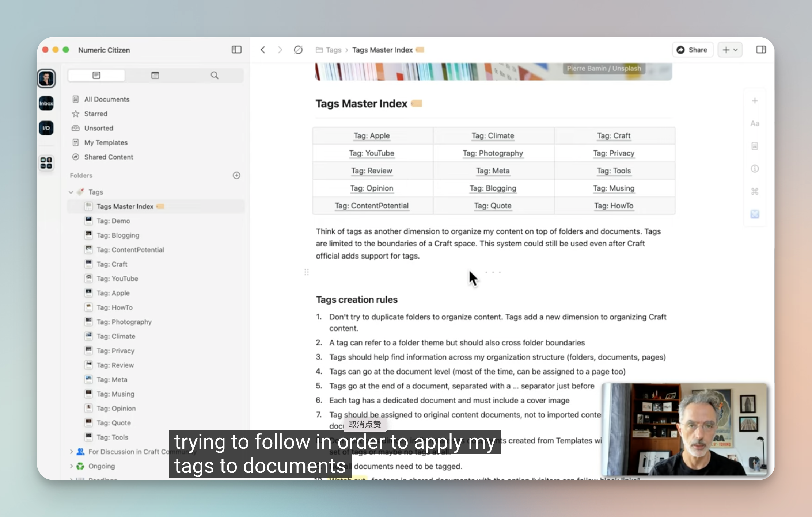
Task: Toggle the right sidebar panel icon
Action: [x=761, y=50]
